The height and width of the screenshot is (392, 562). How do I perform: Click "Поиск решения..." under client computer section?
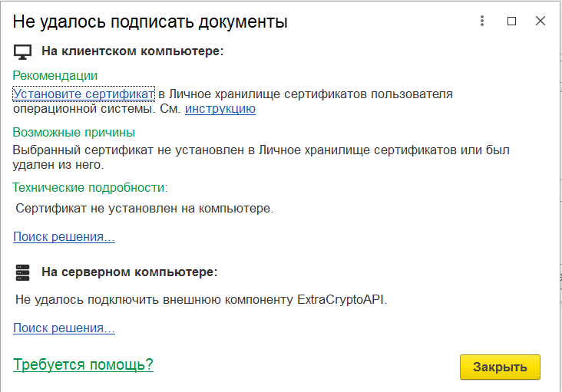64,237
